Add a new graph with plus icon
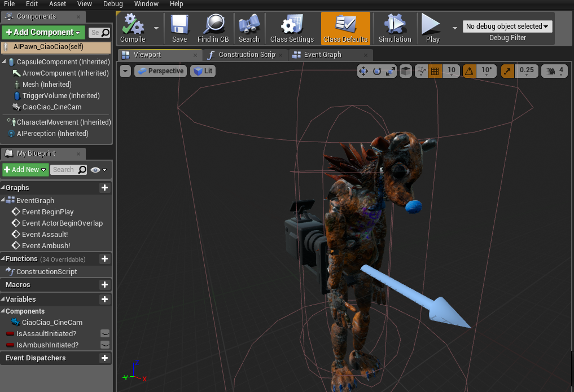This screenshot has height=392, width=574. tap(104, 188)
